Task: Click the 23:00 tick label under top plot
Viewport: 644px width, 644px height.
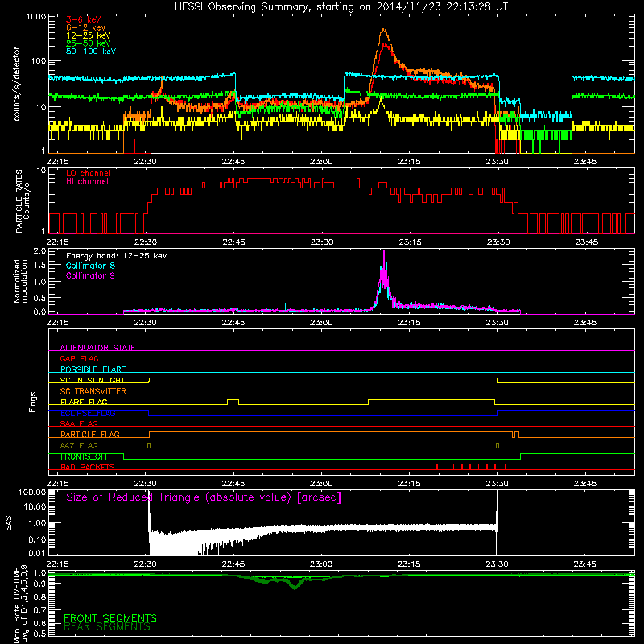Action: point(321,162)
